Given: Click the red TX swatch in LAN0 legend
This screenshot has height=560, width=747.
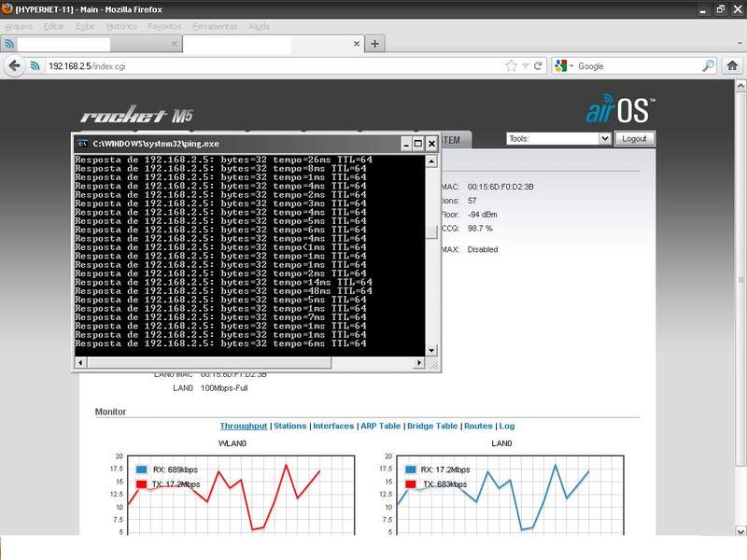Looking at the screenshot, I should click(x=410, y=483).
